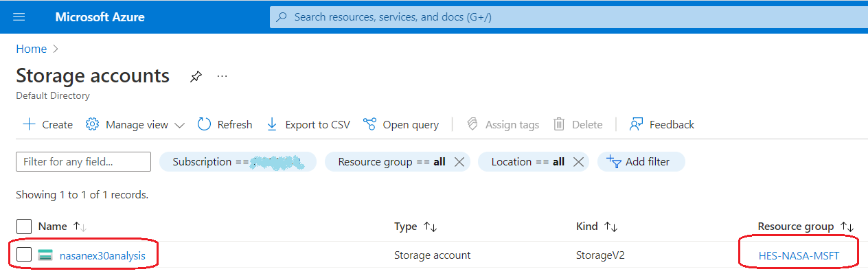Open the HES-NASA-MSFT resource group link
The width and height of the screenshot is (868, 278).
pos(799,255)
